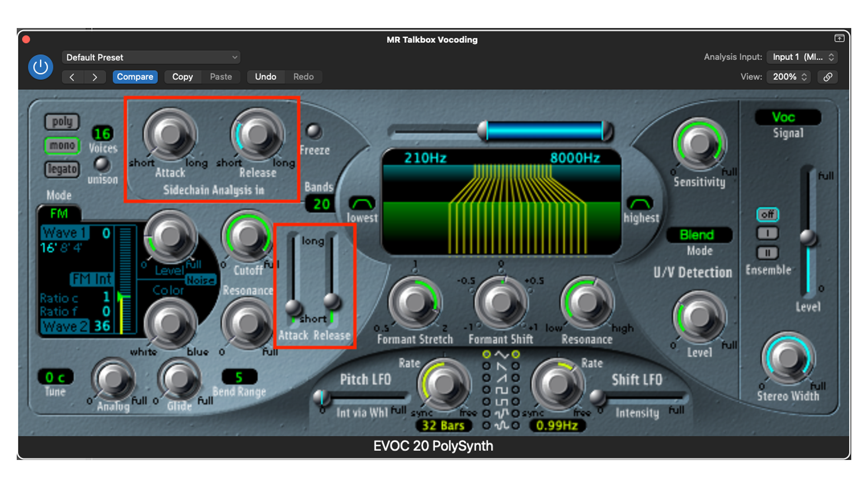Click the Glide knob
Screen dimensions: 868x488
pos(179,380)
